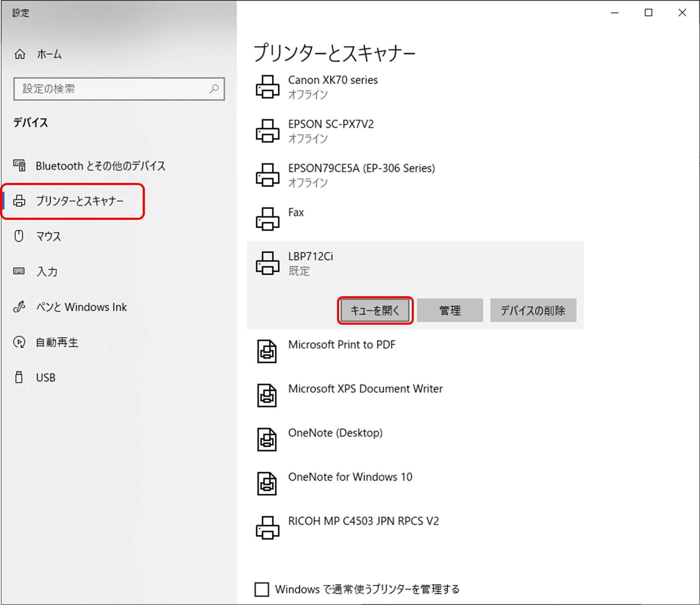Select Microsoft Print to PDF entry
The image size is (700, 605).
coord(342,344)
